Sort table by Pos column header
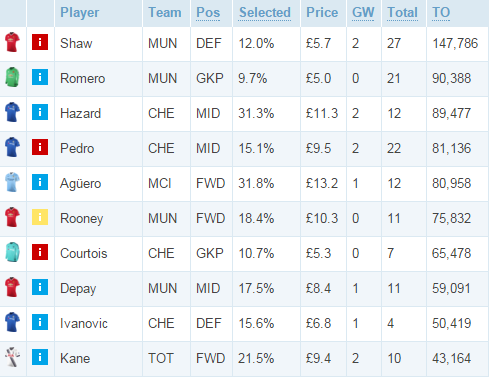The height and width of the screenshot is (377, 489). [x=208, y=13]
